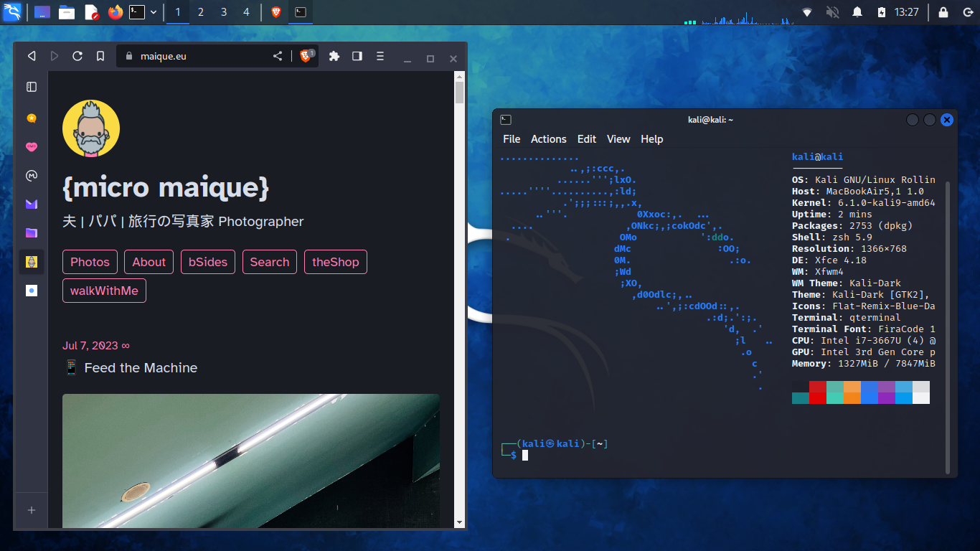Click the share icon in address bar
The height and width of the screenshot is (551, 980).
click(x=278, y=56)
